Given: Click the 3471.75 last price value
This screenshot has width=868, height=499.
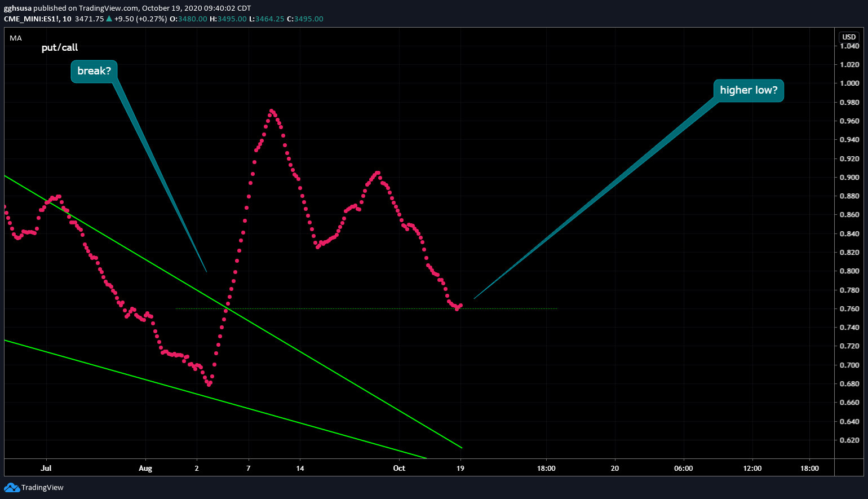Looking at the screenshot, I should click(x=90, y=19).
